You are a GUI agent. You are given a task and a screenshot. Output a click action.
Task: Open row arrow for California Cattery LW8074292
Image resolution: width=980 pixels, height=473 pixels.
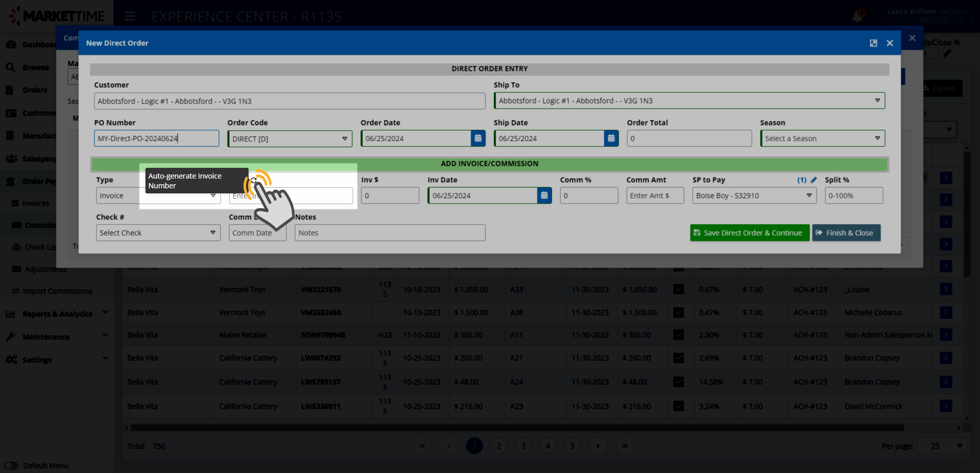(946, 358)
